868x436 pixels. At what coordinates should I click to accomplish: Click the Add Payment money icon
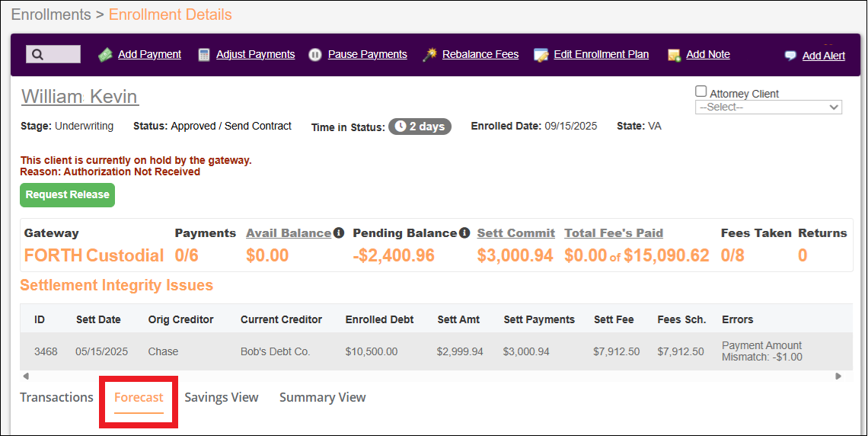pyautogui.click(x=105, y=55)
